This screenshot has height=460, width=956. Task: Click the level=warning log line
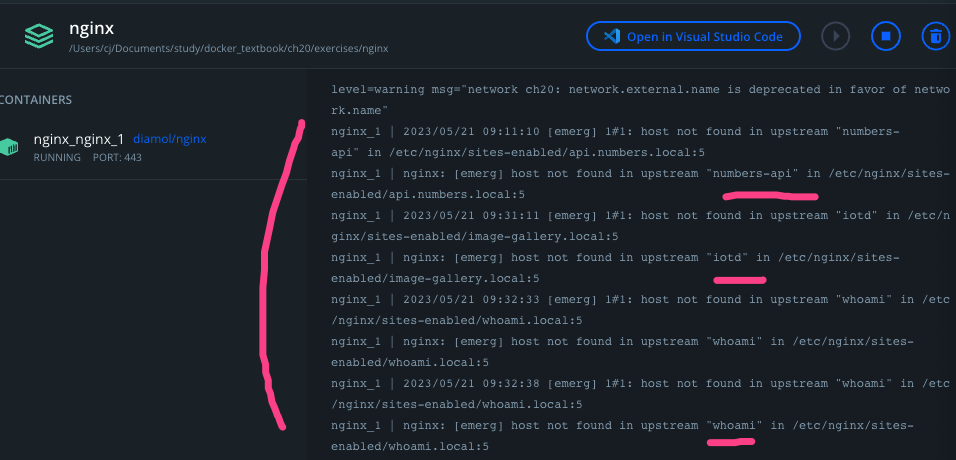(640, 100)
